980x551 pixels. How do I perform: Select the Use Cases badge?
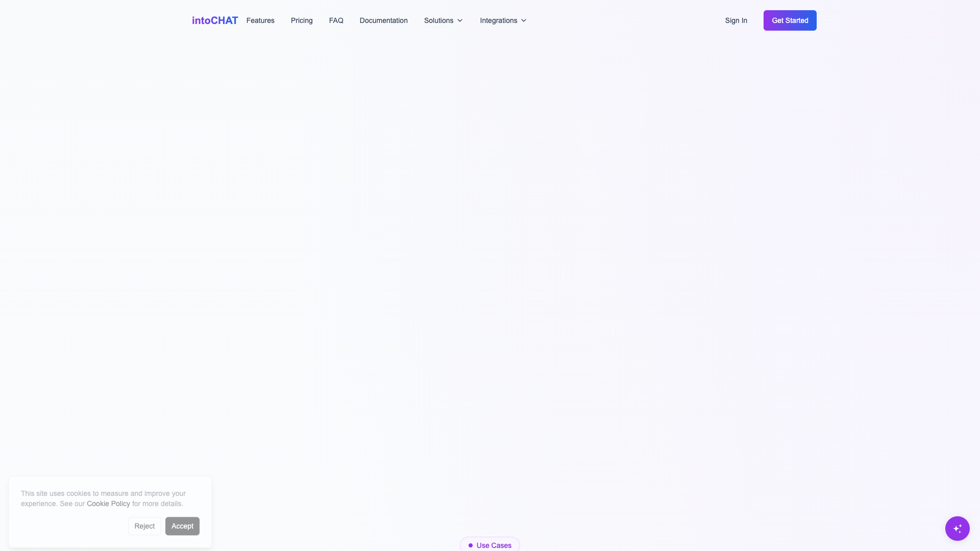tap(490, 545)
